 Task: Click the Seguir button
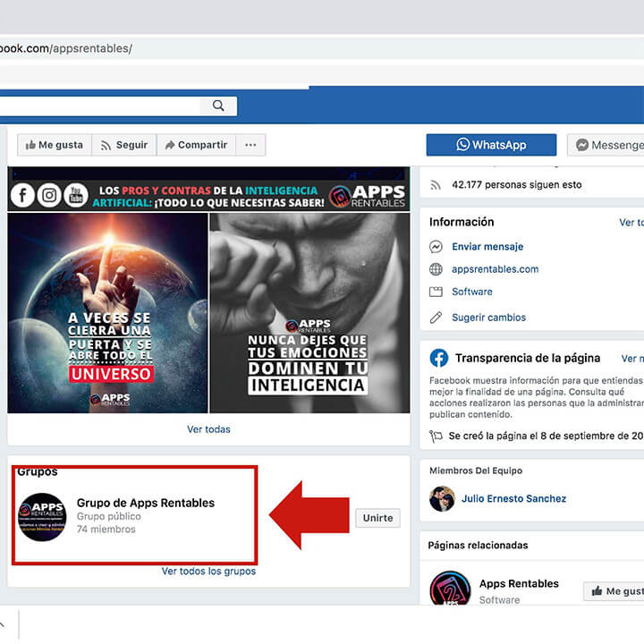pos(123,145)
